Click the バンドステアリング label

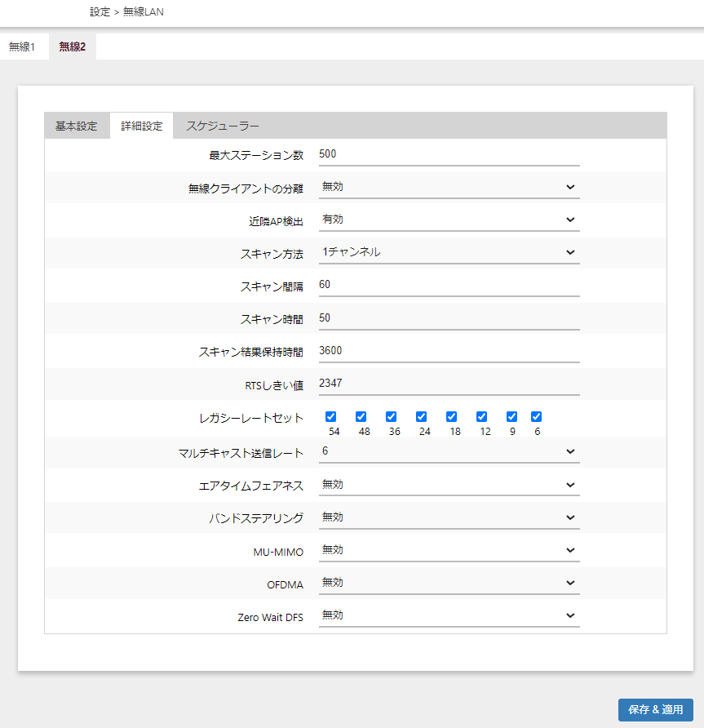(x=256, y=518)
